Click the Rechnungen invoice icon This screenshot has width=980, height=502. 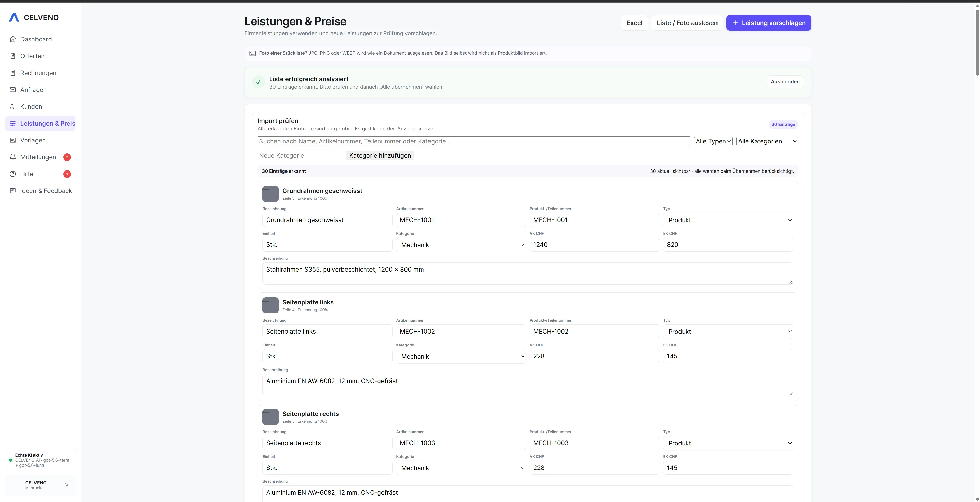point(13,73)
